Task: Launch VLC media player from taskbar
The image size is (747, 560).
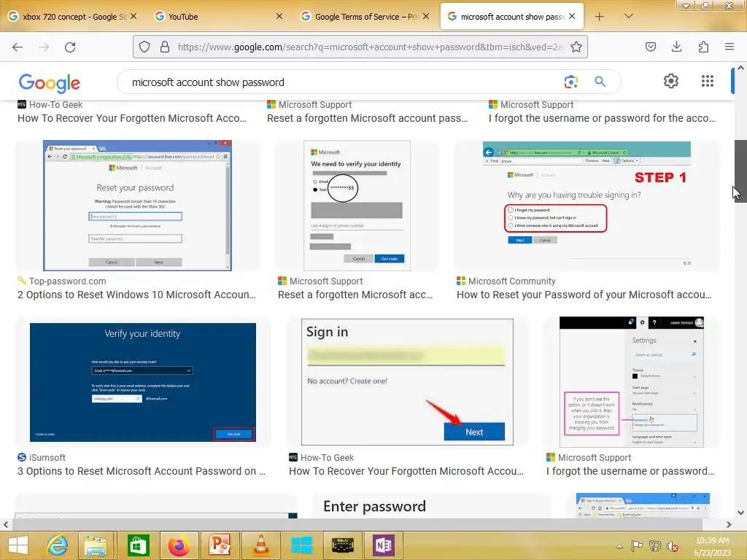Action: (260, 545)
